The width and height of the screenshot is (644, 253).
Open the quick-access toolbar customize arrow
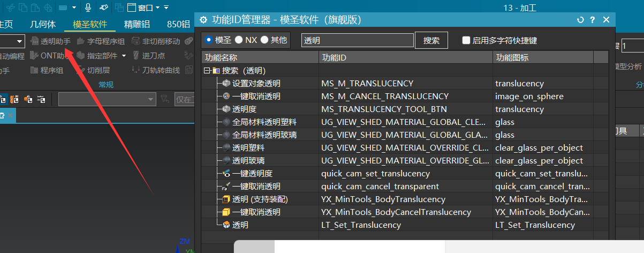click(166, 8)
